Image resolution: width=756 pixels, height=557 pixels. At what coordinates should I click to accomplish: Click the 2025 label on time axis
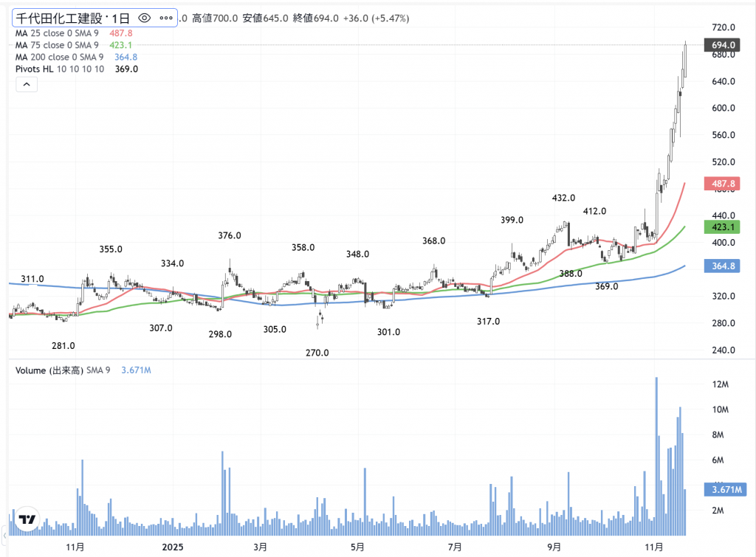pyautogui.click(x=172, y=547)
